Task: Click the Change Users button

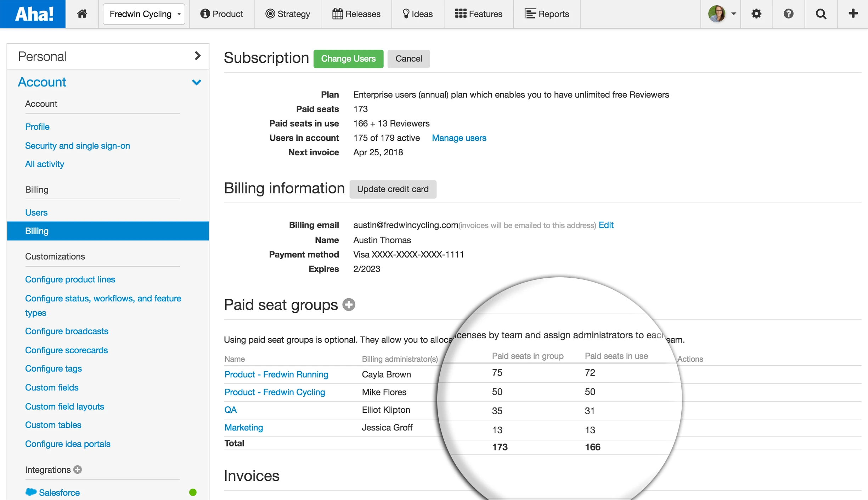Action: tap(348, 59)
